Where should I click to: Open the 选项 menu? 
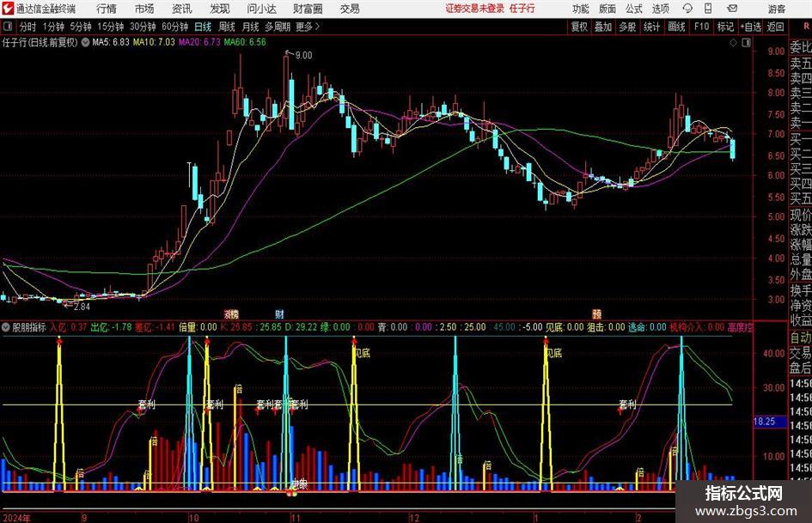[660, 9]
